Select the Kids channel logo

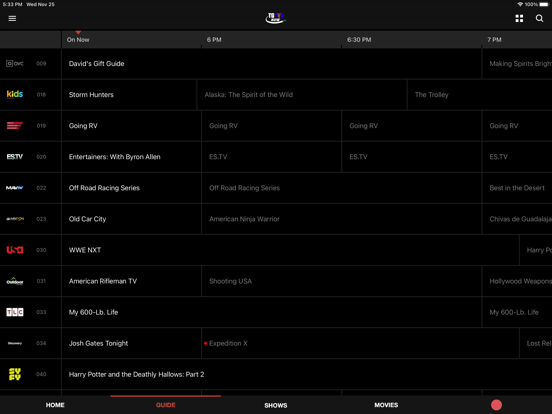point(15,94)
